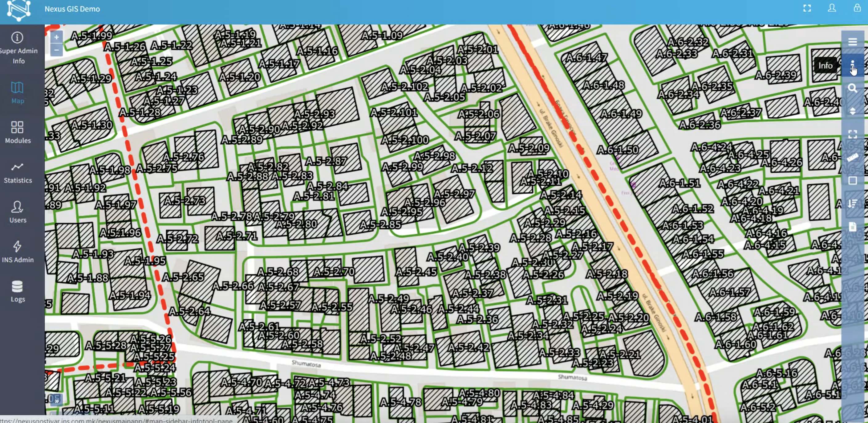The image size is (868, 423).
Task: Open the Statistics section
Action: [18, 173]
